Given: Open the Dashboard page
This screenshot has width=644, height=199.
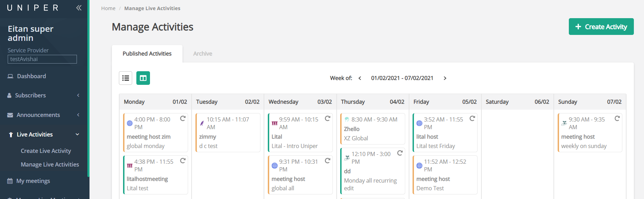Looking at the screenshot, I should point(31,76).
